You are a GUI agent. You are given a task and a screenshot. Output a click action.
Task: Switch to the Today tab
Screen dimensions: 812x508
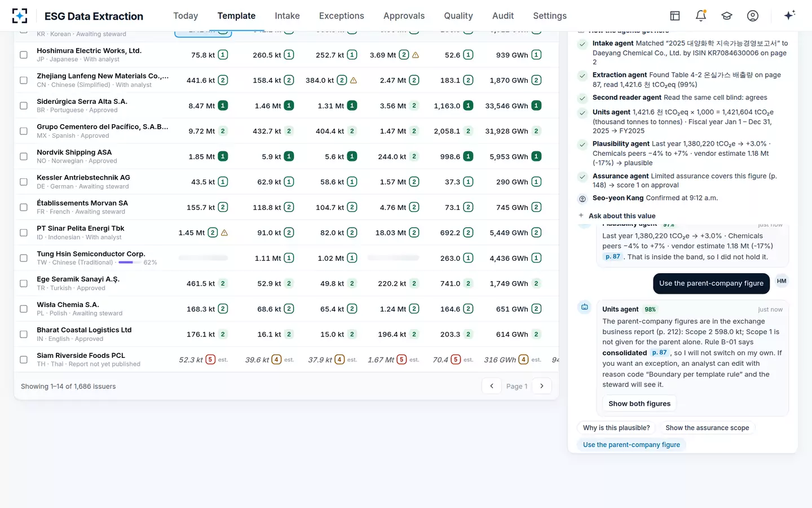tap(186, 16)
